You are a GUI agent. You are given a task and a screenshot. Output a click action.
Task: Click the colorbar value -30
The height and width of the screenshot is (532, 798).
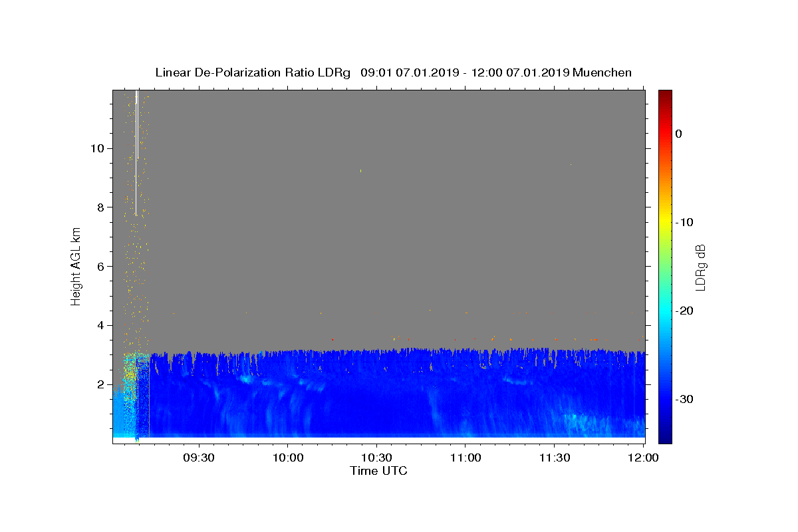[x=684, y=399]
